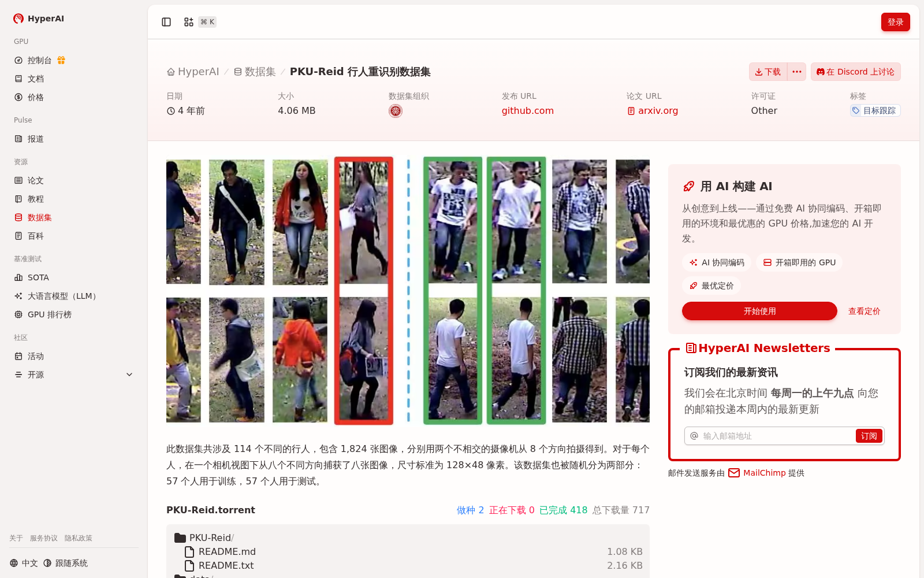Click the 关于 footer link
The height and width of the screenshot is (578, 924).
pos(16,538)
